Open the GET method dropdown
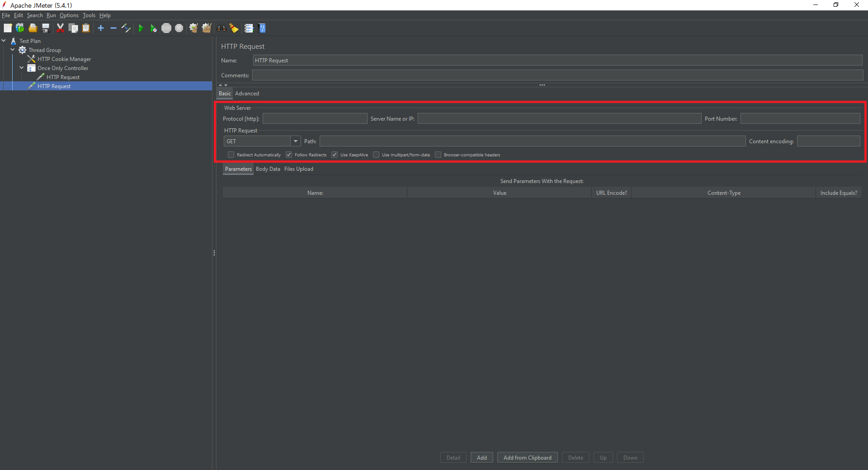The image size is (868, 470). 296,141
